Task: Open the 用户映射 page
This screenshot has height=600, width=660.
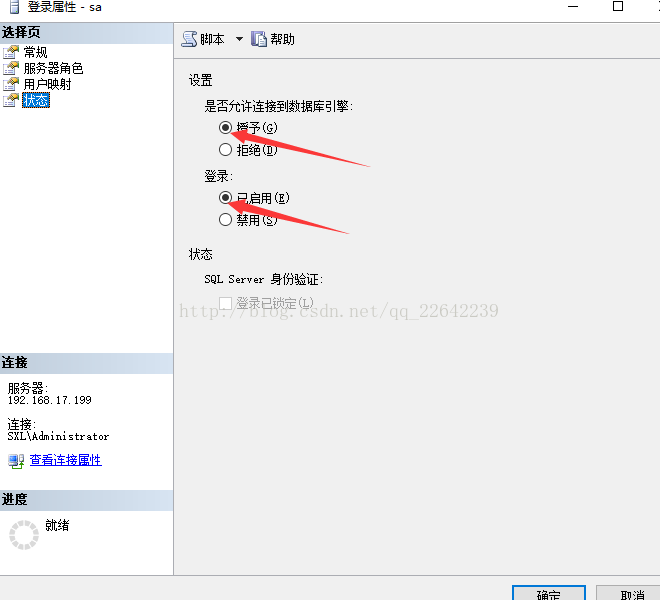Action: click(x=48, y=84)
